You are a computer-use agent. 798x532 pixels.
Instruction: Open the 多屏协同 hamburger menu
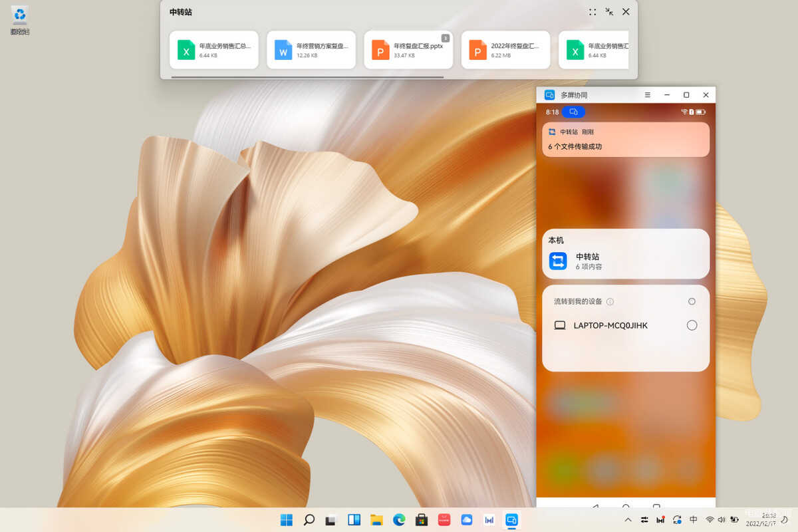coord(648,95)
